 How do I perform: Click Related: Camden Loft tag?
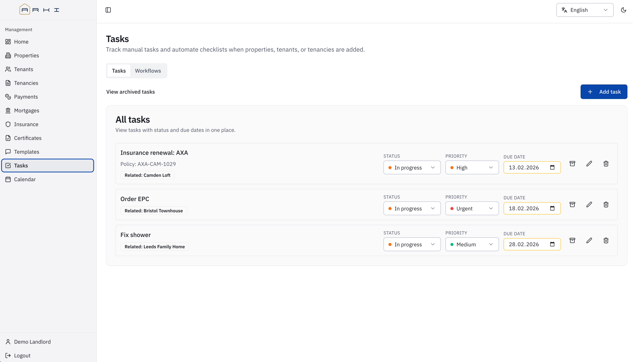pyautogui.click(x=147, y=175)
